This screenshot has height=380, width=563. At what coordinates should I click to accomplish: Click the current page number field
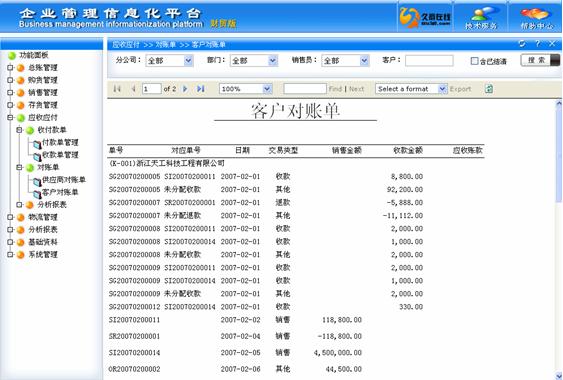152,89
